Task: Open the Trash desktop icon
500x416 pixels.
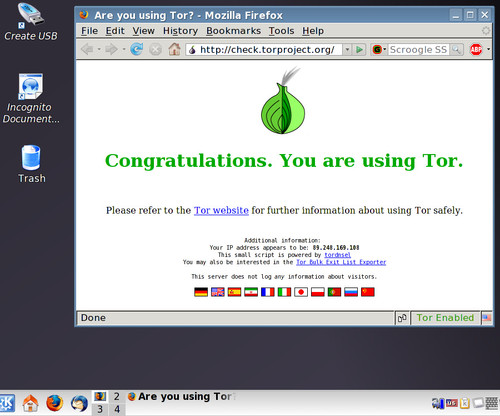Action: [31, 164]
